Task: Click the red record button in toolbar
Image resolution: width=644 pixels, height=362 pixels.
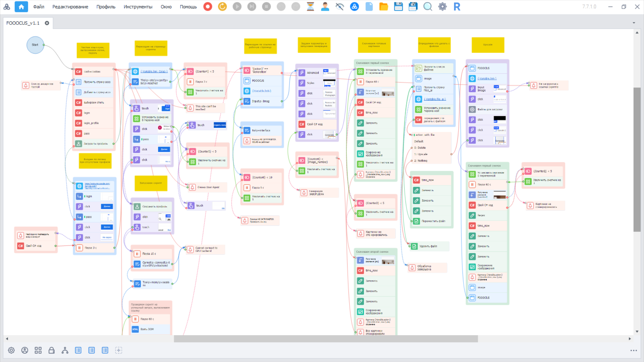Action: click(208, 6)
